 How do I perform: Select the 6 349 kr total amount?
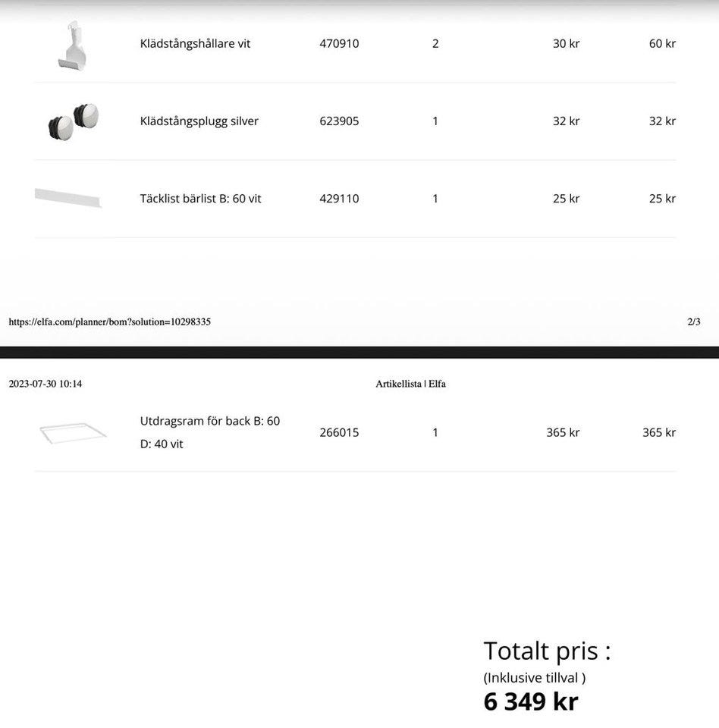530,701
